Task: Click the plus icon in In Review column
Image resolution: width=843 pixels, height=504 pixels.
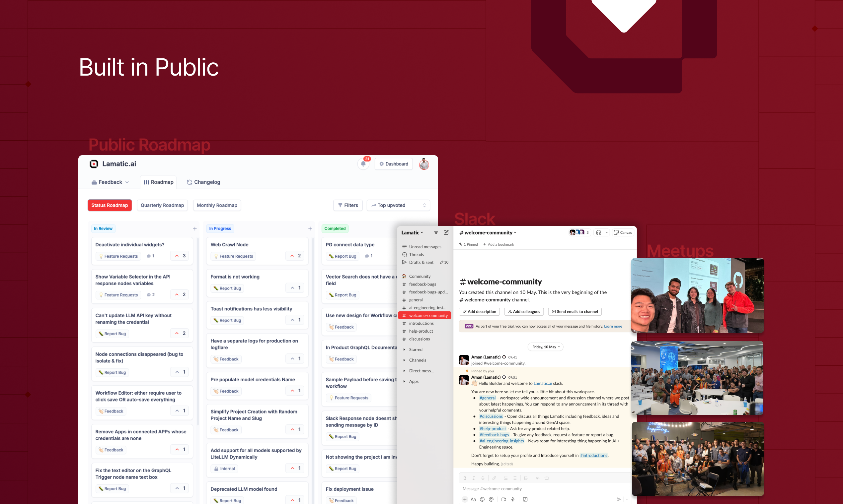Action: coord(195,228)
